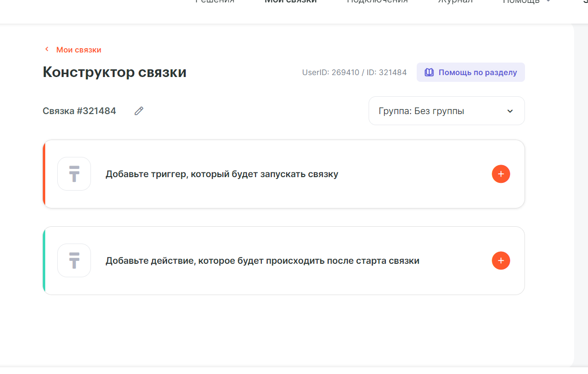
Task: Click the text Добавьте триггер, который будет запускать связку
Action: click(x=222, y=174)
